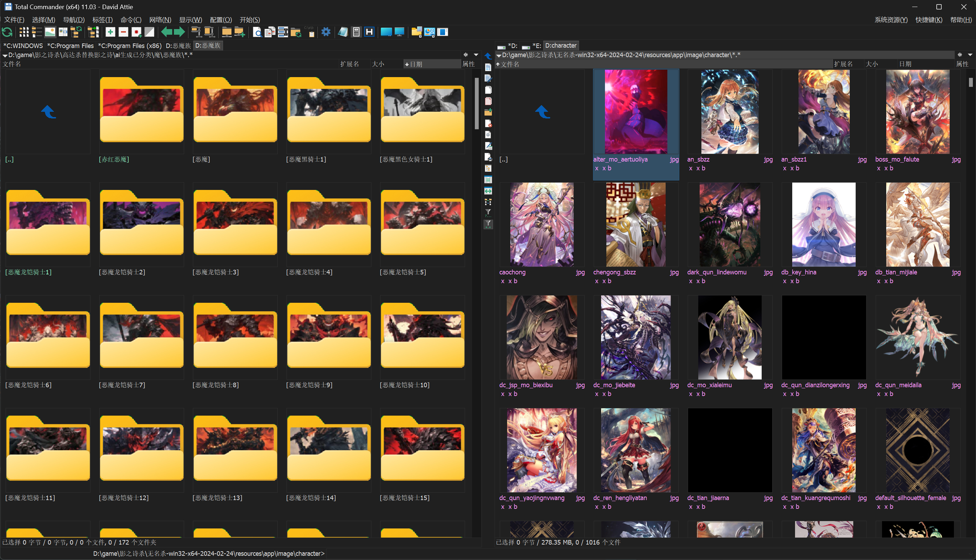
Task: Open the 显示(W) menu
Action: [x=190, y=20]
